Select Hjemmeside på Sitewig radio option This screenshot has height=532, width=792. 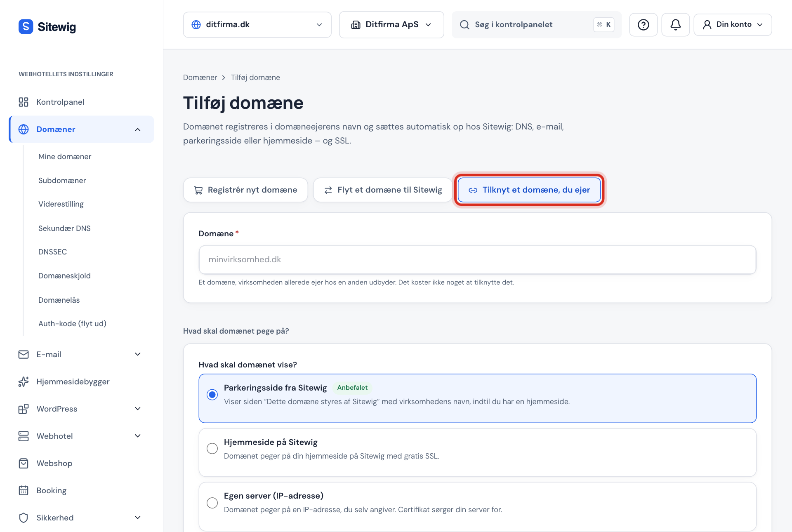click(212, 448)
